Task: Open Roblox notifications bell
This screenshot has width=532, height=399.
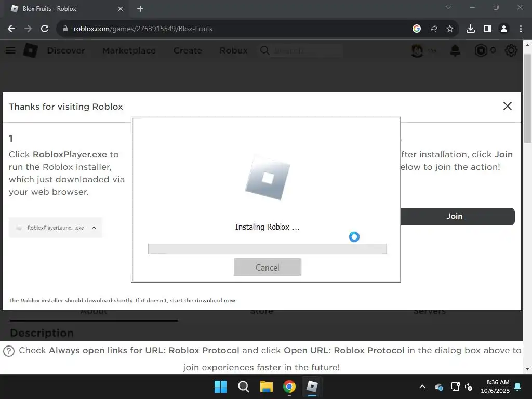Action: coord(455,50)
